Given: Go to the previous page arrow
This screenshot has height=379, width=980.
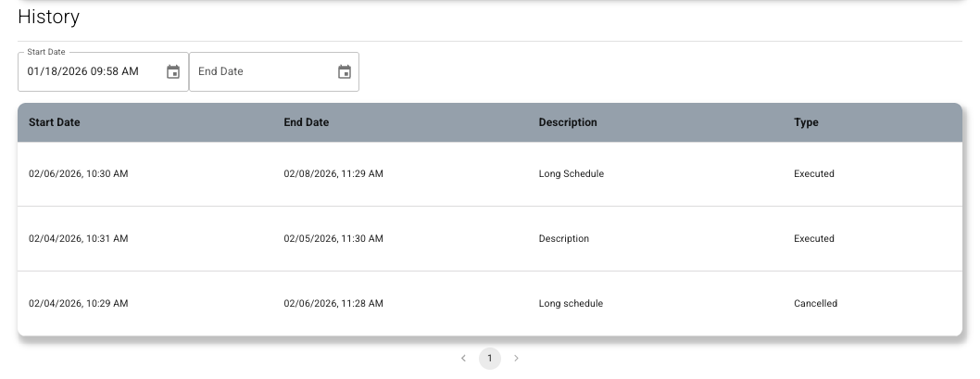Looking at the screenshot, I should [x=463, y=359].
